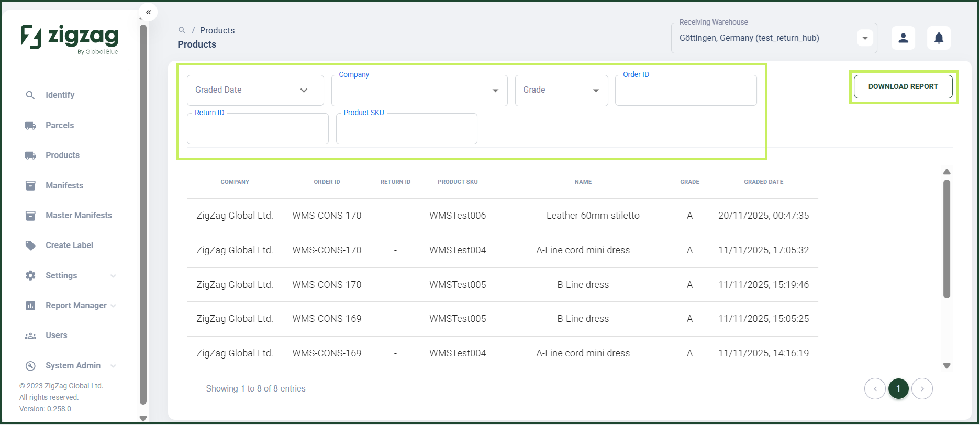This screenshot has height=425, width=980.
Task: Click the Users group icon
Action: click(30, 335)
